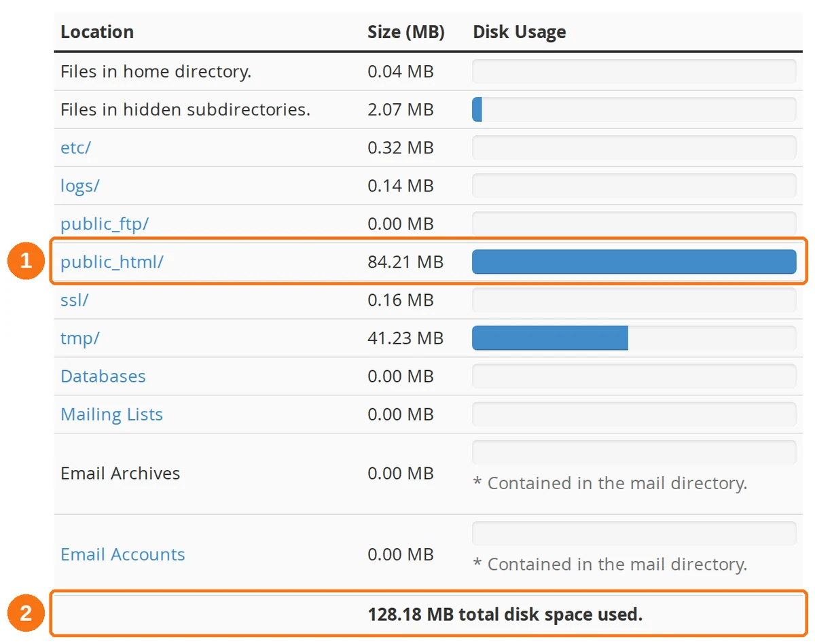Open the Email Accounts link
The height and width of the screenshot is (644, 815).
[x=123, y=554]
